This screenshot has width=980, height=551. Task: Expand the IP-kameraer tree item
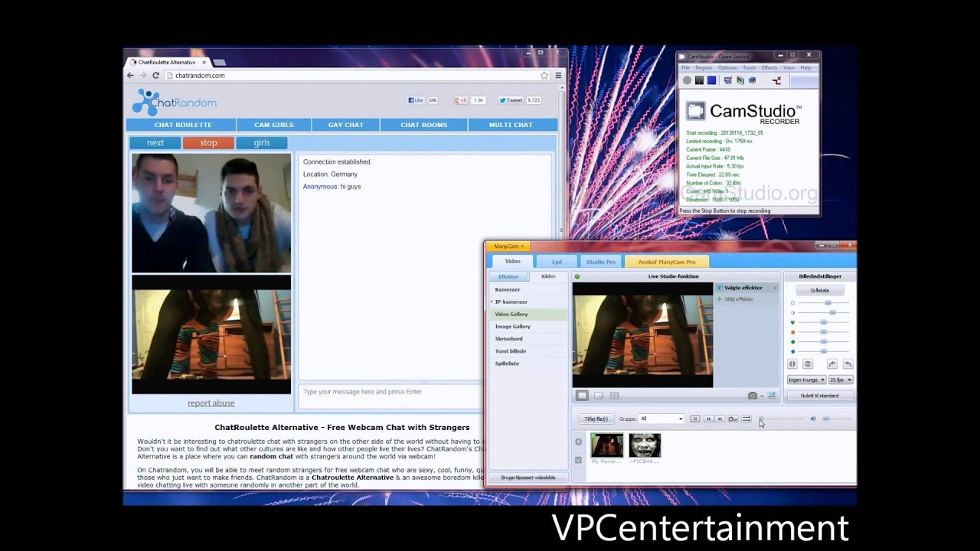coord(492,302)
